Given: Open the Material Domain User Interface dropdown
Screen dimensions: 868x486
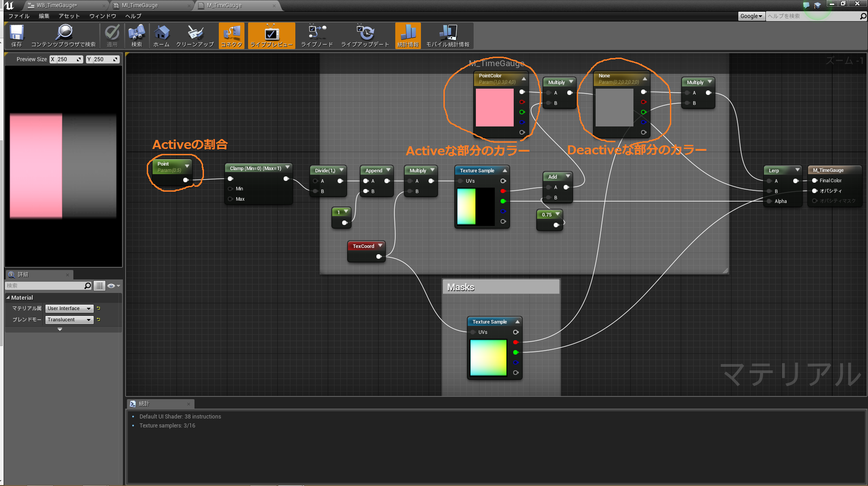Looking at the screenshot, I should click(x=69, y=309).
